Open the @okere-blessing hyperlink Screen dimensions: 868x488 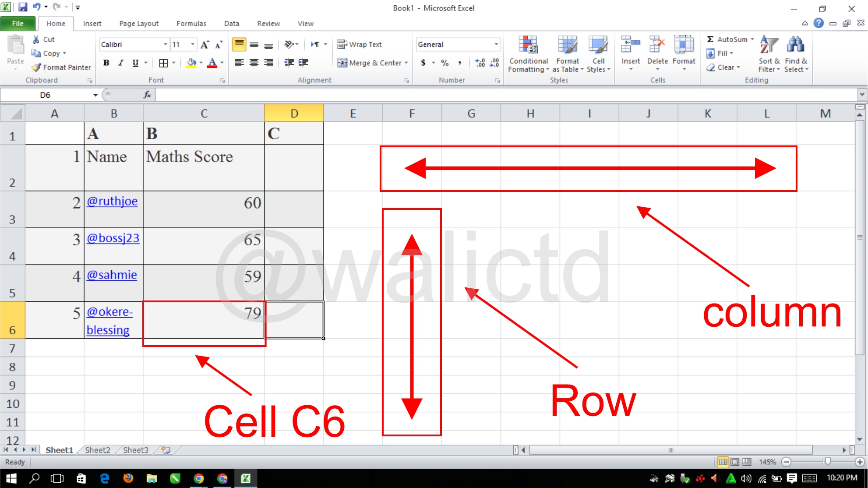click(x=109, y=321)
